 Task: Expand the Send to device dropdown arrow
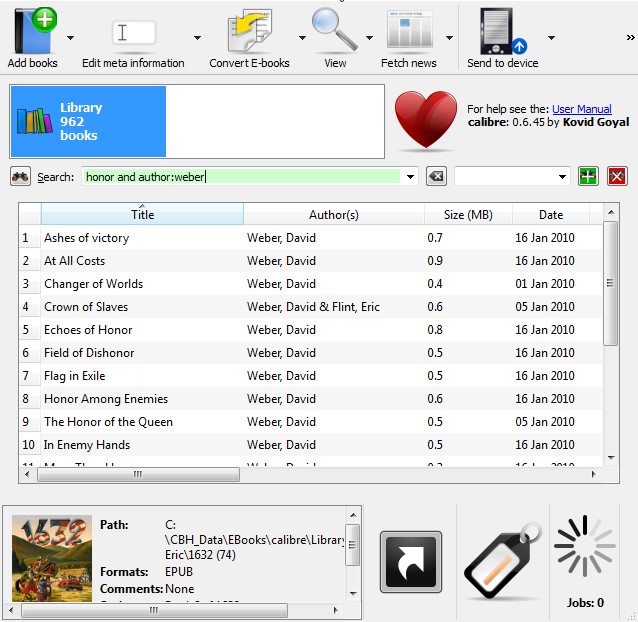tap(551, 38)
